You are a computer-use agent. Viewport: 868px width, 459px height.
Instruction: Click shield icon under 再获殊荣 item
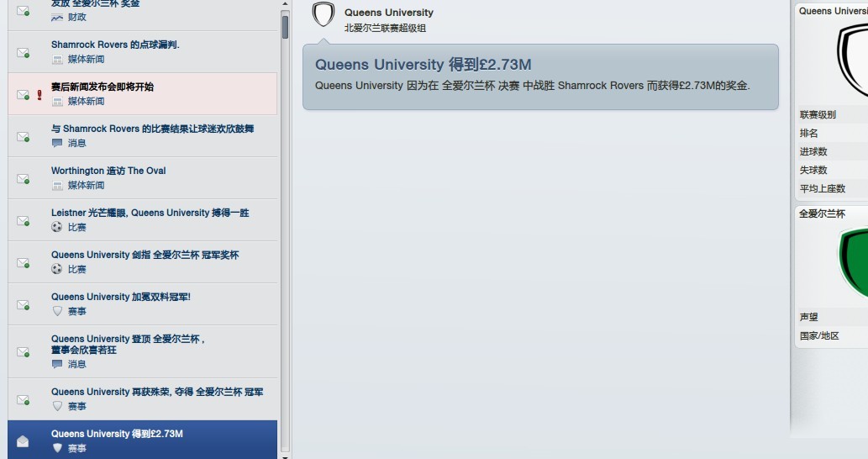(x=57, y=406)
